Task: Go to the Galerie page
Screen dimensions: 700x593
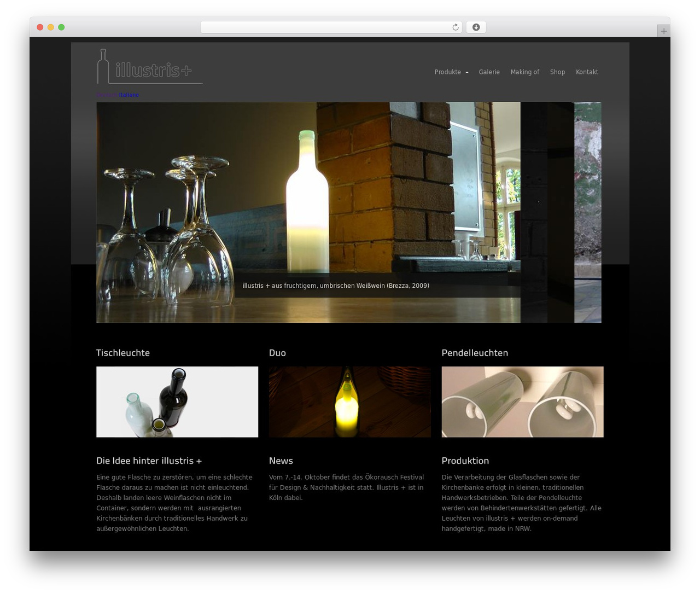Action: coord(489,72)
